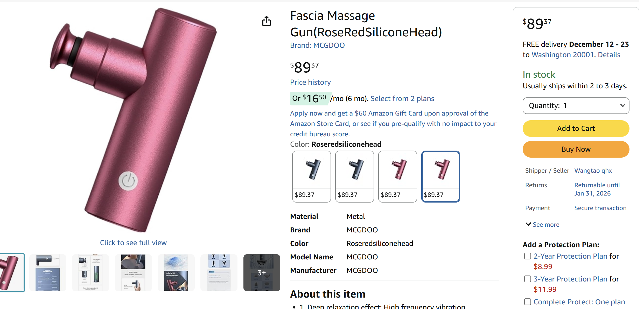Viewport: 644px width, 309px height.
Task: Choose the second dark gray massage gun variant
Action: tap(354, 176)
